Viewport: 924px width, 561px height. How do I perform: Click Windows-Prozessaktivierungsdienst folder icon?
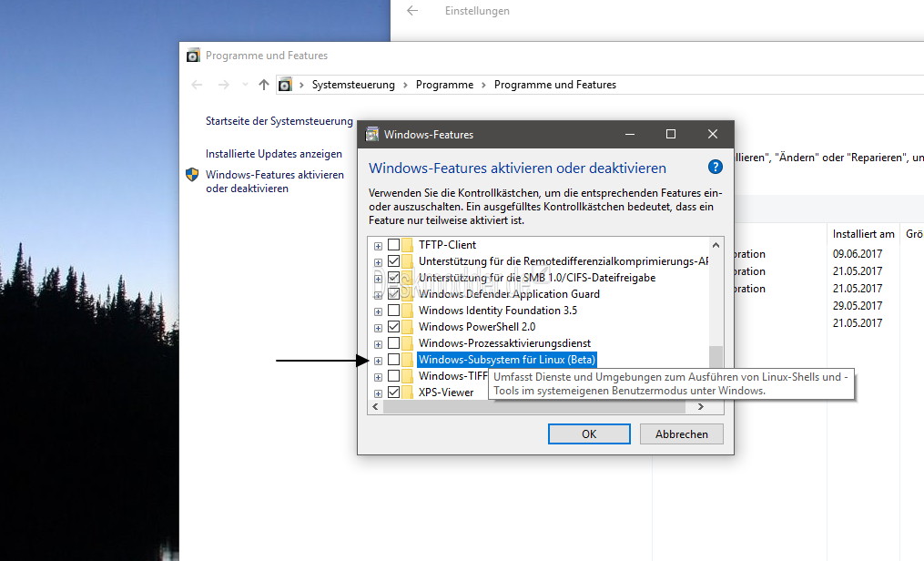[407, 343]
